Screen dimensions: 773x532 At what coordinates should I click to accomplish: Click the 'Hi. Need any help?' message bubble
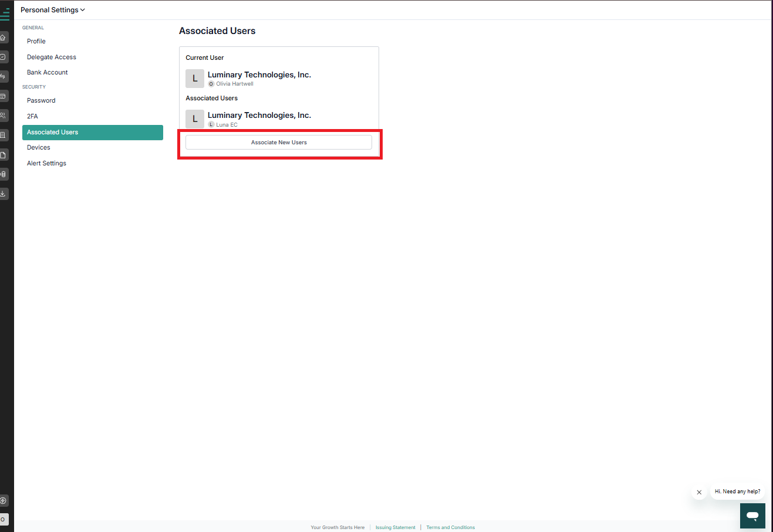(737, 492)
